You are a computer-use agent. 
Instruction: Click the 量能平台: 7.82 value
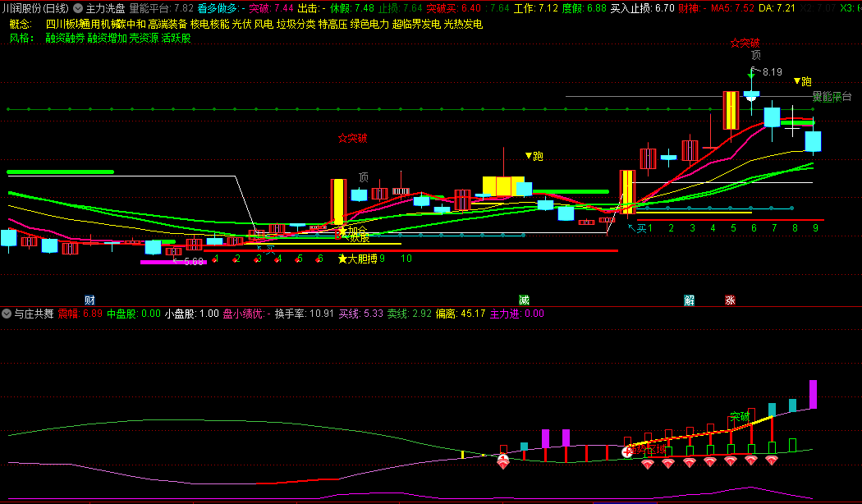point(162,8)
